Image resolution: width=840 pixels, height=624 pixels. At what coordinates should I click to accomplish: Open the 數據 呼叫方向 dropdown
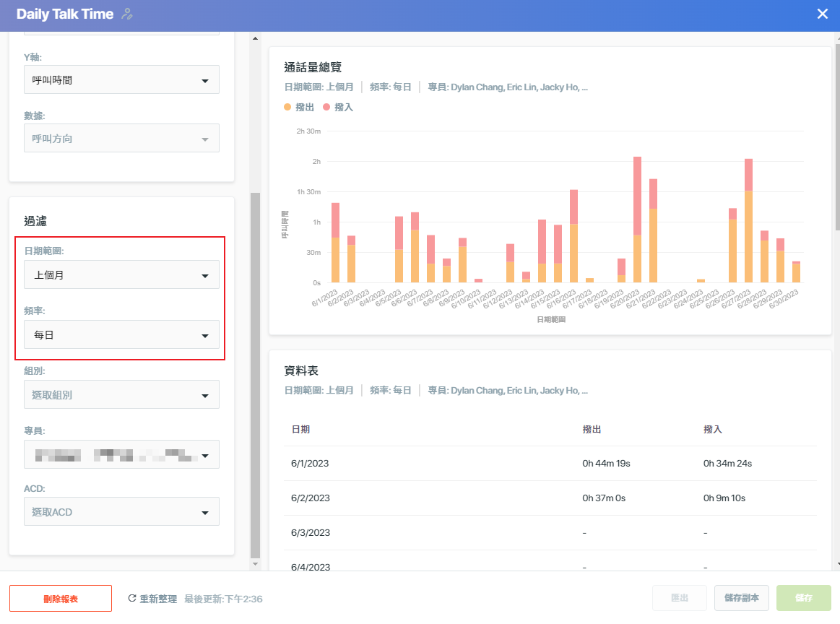pos(121,138)
